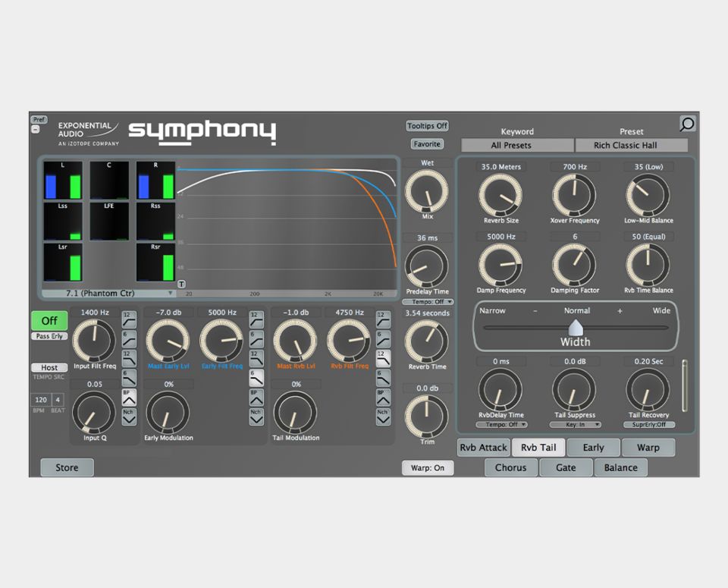Click the Favorite button
728x588 pixels.
(427, 144)
